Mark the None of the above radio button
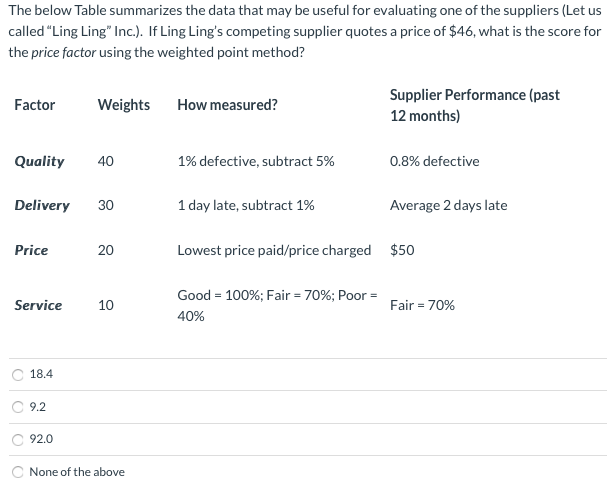Image resolution: width=611 pixels, height=497 pixels. pos(18,472)
